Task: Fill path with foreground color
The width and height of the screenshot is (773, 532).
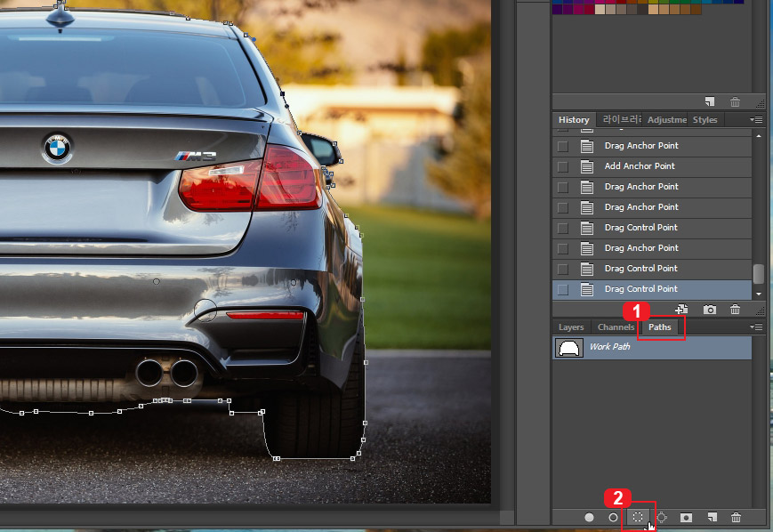Action: (589, 517)
